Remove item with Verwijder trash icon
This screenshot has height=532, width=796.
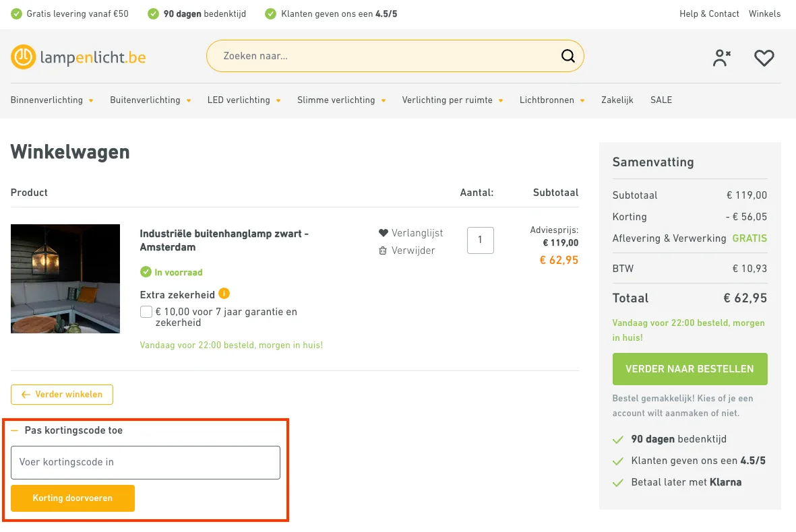[406, 251]
